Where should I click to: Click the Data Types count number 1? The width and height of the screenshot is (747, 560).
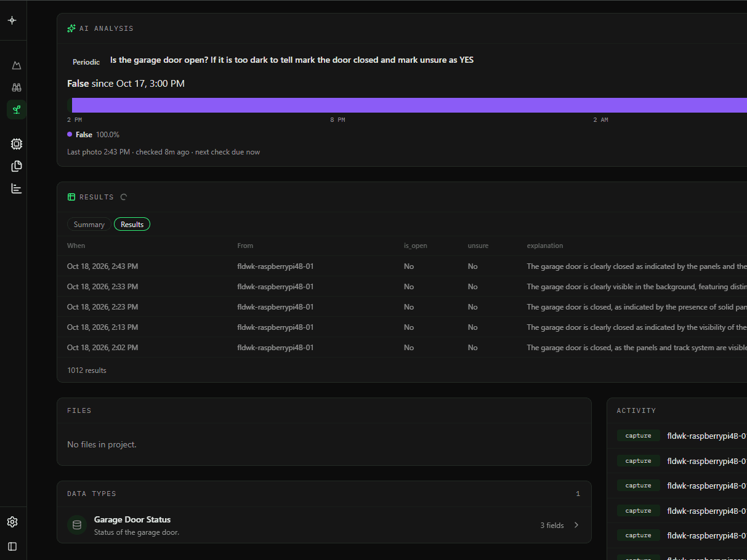(x=578, y=494)
